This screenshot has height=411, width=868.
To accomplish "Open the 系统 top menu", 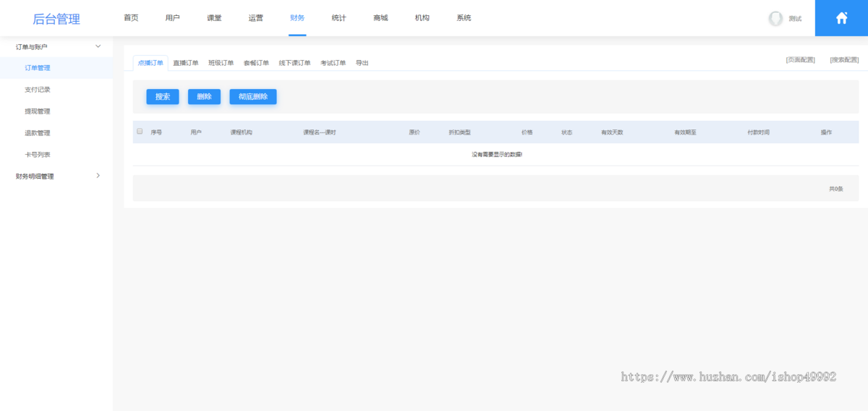I will click(464, 18).
